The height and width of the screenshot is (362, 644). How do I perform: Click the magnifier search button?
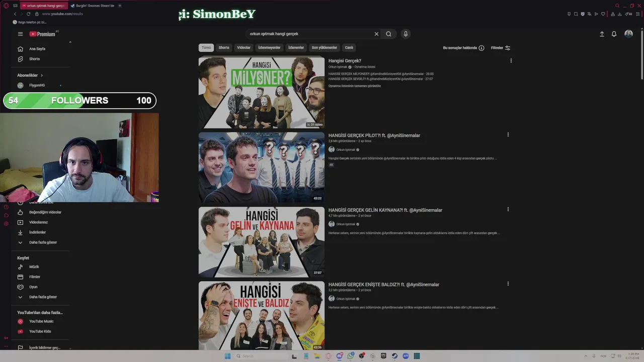coord(388,34)
